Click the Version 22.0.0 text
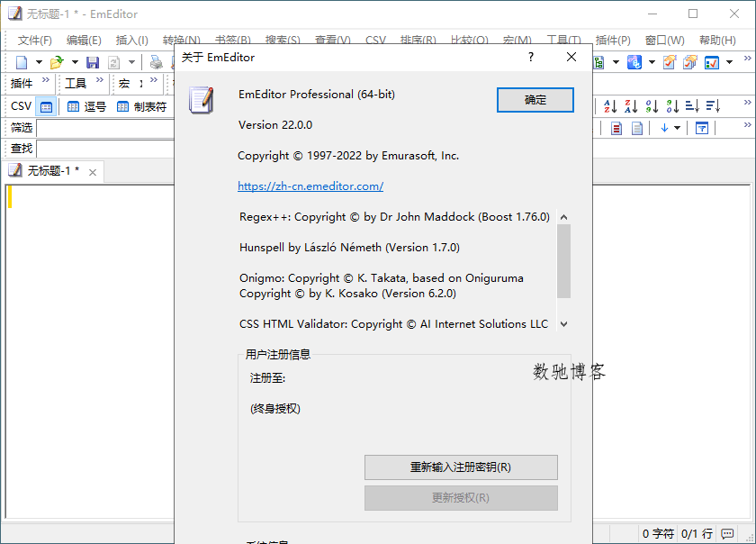This screenshot has height=544, width=756. pyautogui.click(x=275, y=125)
